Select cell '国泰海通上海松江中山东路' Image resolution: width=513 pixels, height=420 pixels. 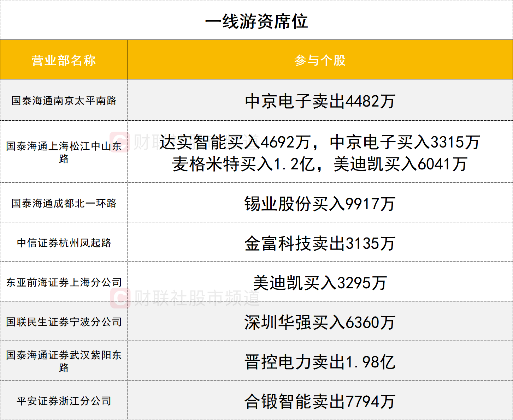64,152
